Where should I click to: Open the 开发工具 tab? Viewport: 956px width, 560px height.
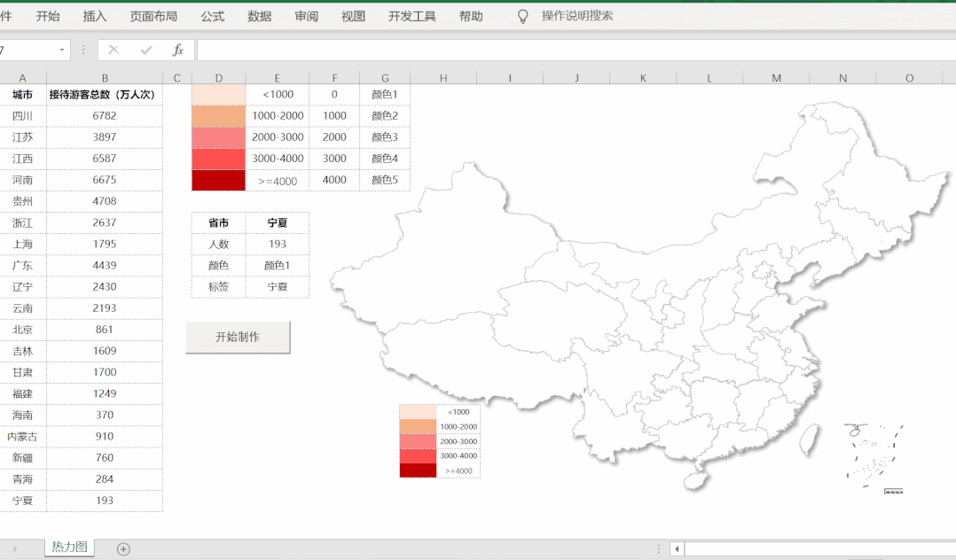click(412, 17)
